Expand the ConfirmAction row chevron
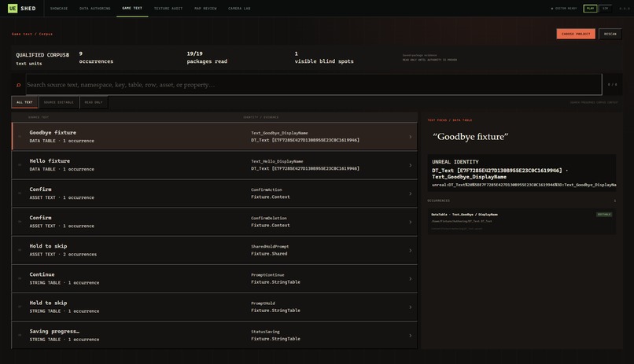This screenshot has height=364, width=634. click(410, 193)
